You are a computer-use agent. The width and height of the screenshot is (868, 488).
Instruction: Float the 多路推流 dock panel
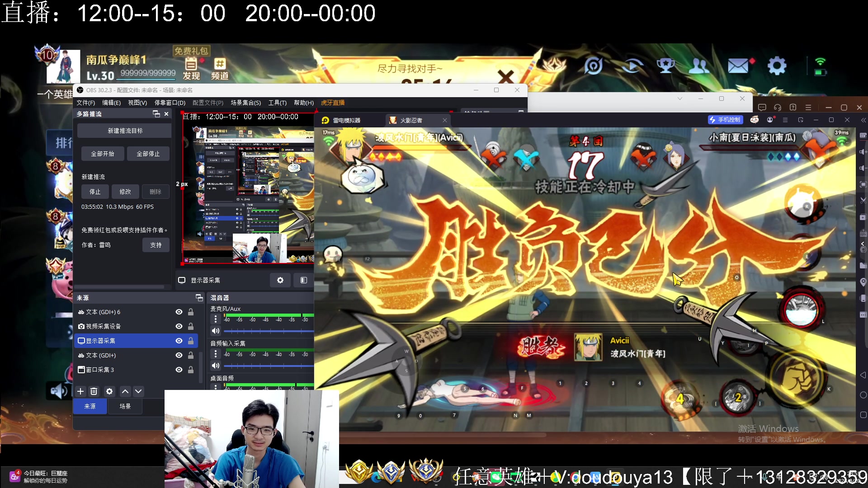click(x=156, y=114)
